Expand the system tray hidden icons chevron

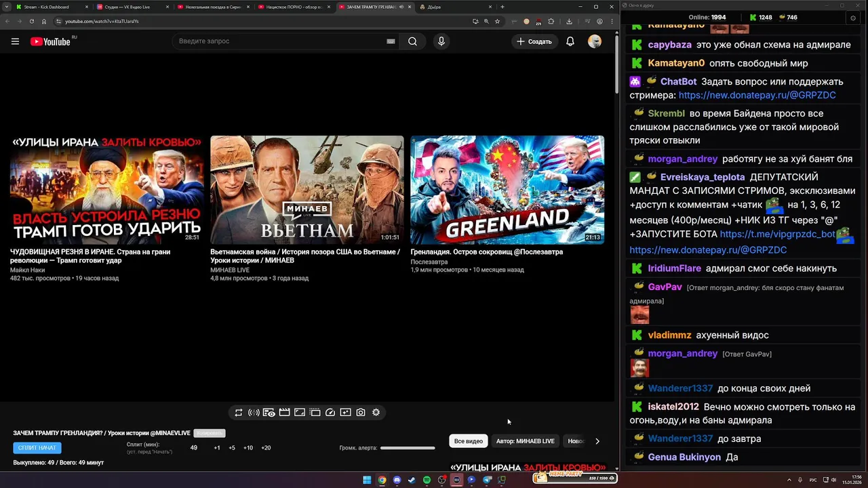[789, 480]
